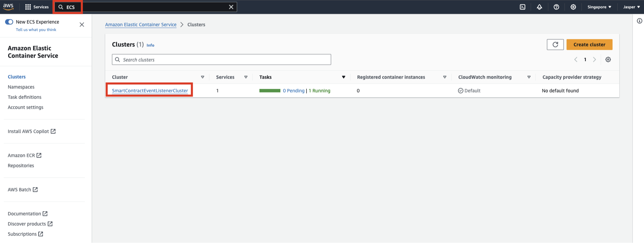
Task: Open the CloudShell terminal icon
Action: point(523,7)
